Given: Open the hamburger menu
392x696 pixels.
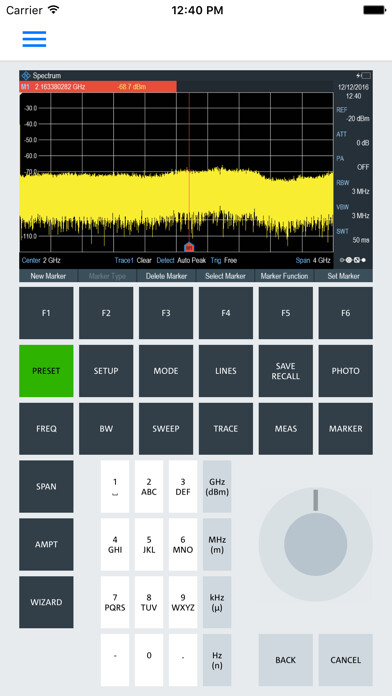Looking at the screenshot, I should pyautogui.click(x=34, y=39).
